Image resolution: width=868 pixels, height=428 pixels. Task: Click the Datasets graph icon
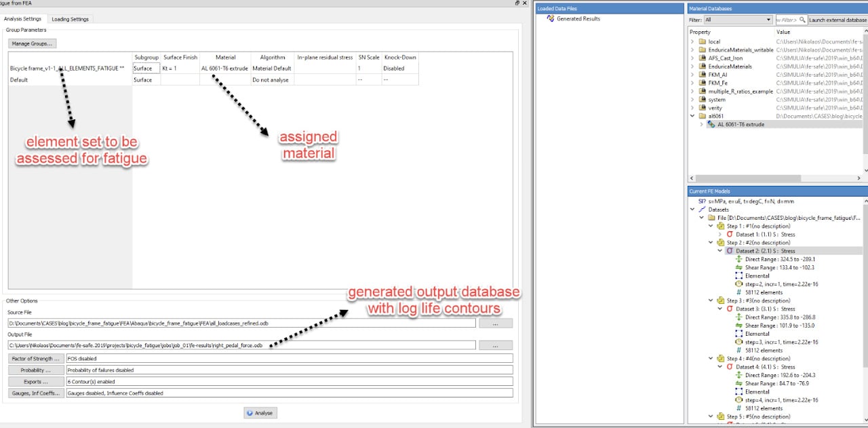[702, 210]
